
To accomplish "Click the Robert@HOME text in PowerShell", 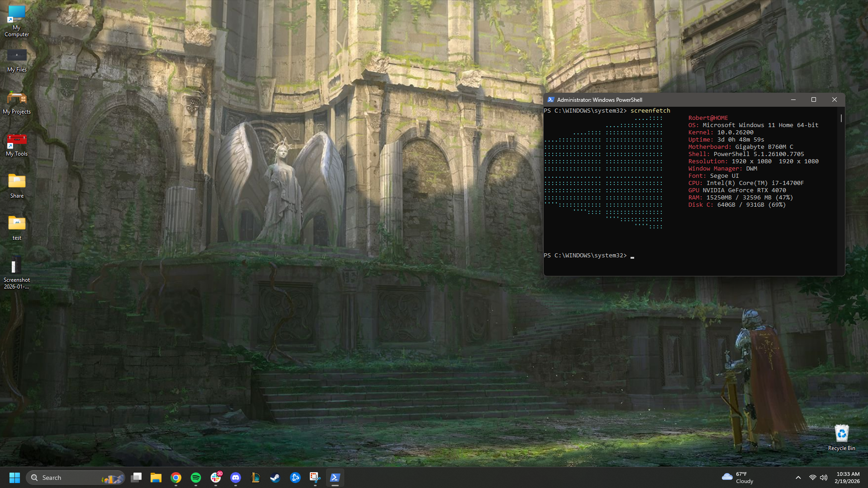I will (x=708, y=118).
